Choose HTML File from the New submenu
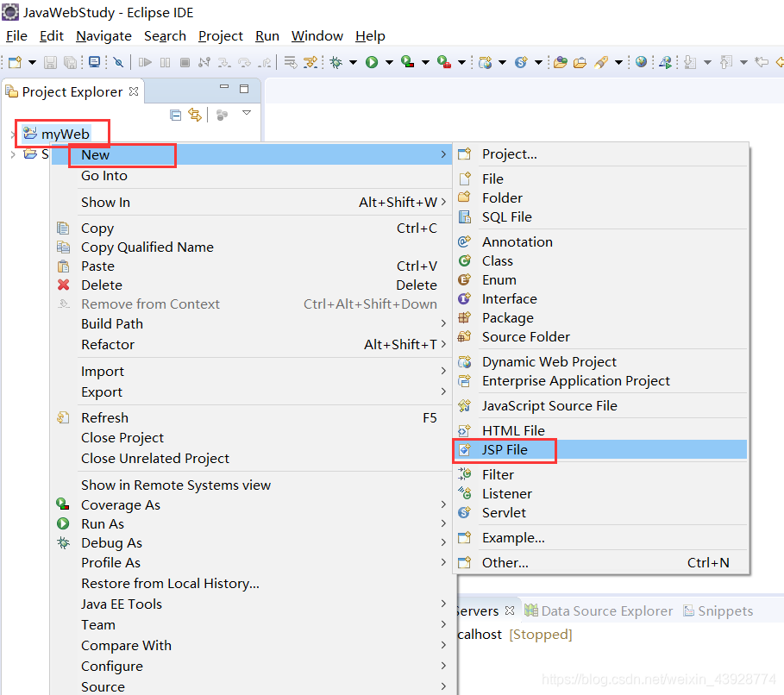 (x=600, y=430)
